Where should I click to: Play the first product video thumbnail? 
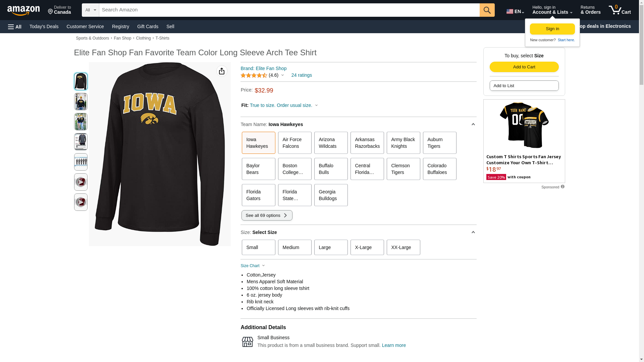point(80,182)
